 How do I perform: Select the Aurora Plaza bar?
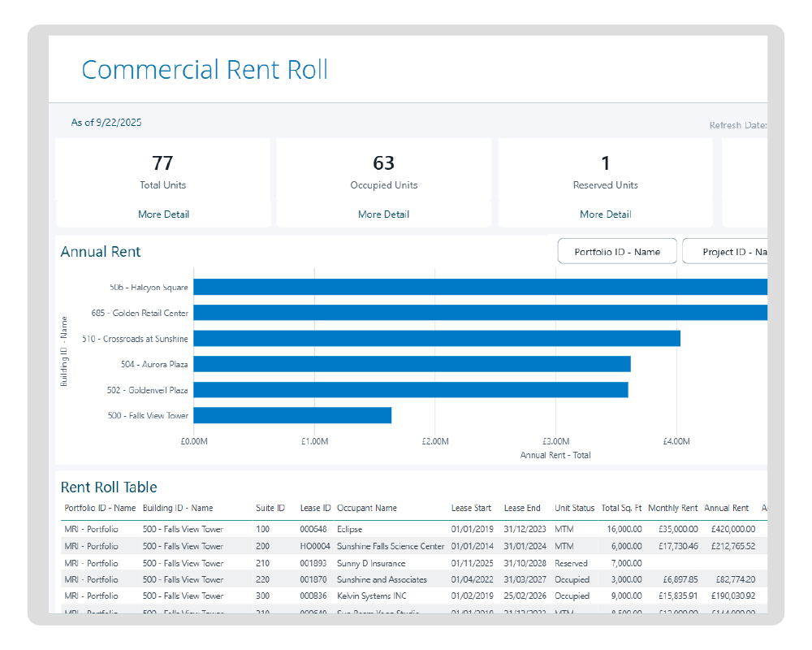coord(412,364)
